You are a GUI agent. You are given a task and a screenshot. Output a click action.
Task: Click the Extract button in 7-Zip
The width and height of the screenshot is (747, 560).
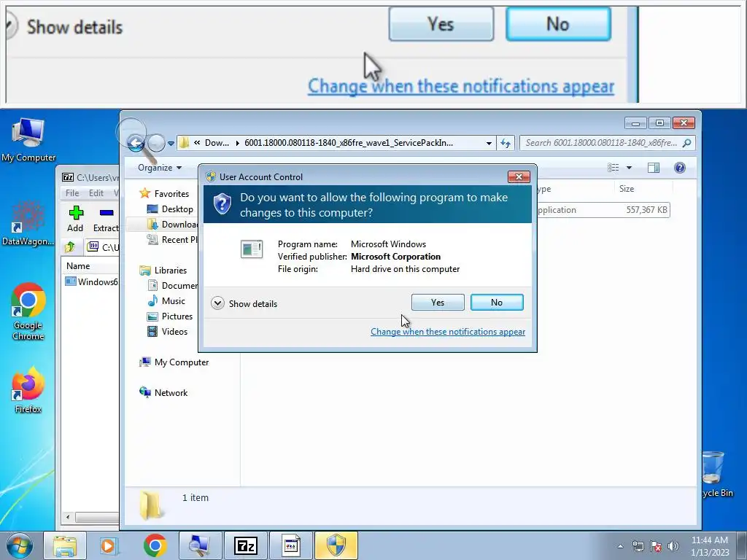click(106, 219)
